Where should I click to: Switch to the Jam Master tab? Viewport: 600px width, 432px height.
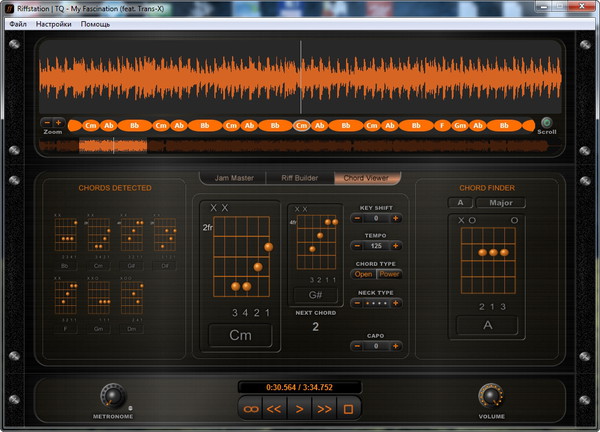(x=233, y=178)
